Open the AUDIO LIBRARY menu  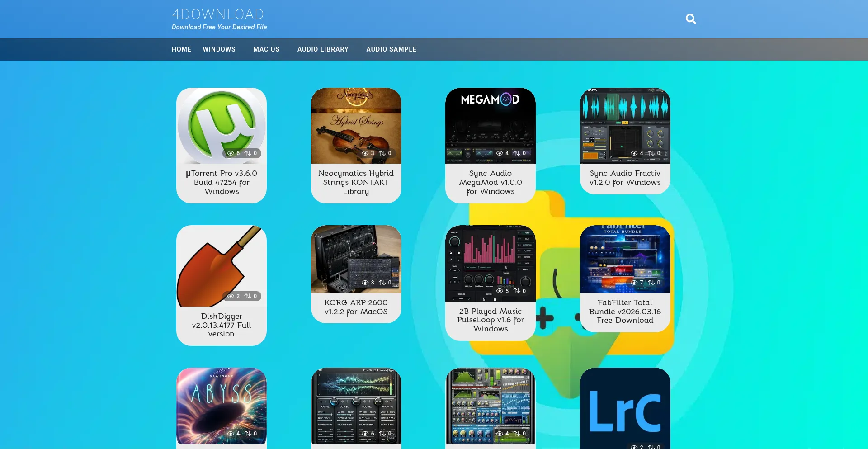323,49
